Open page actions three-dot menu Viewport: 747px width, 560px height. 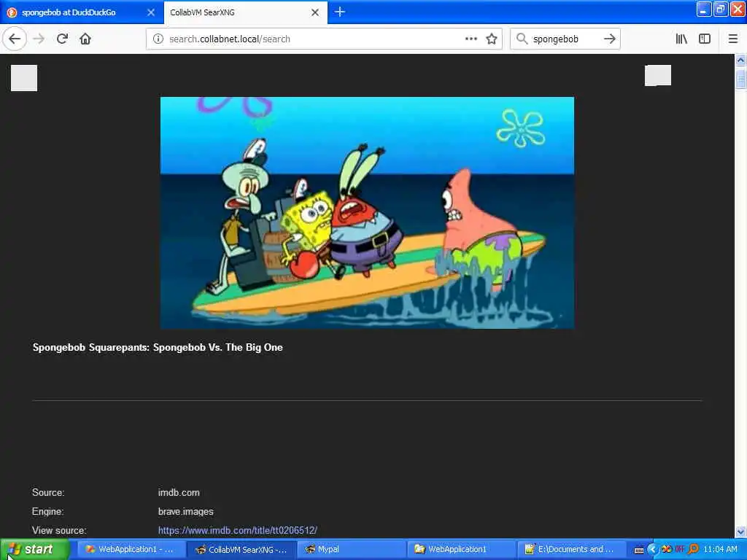(471, 39)
